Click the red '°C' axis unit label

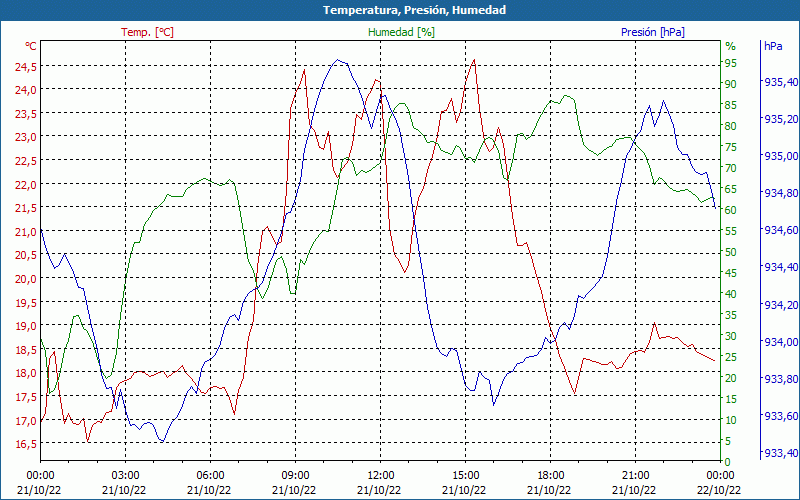pos(31,46)
